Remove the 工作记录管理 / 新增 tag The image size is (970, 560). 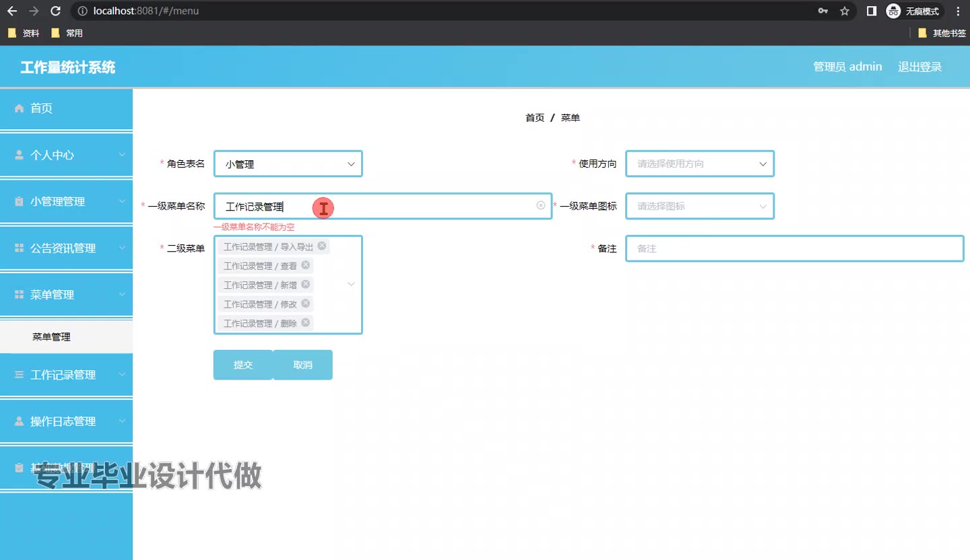click(306, 284)
